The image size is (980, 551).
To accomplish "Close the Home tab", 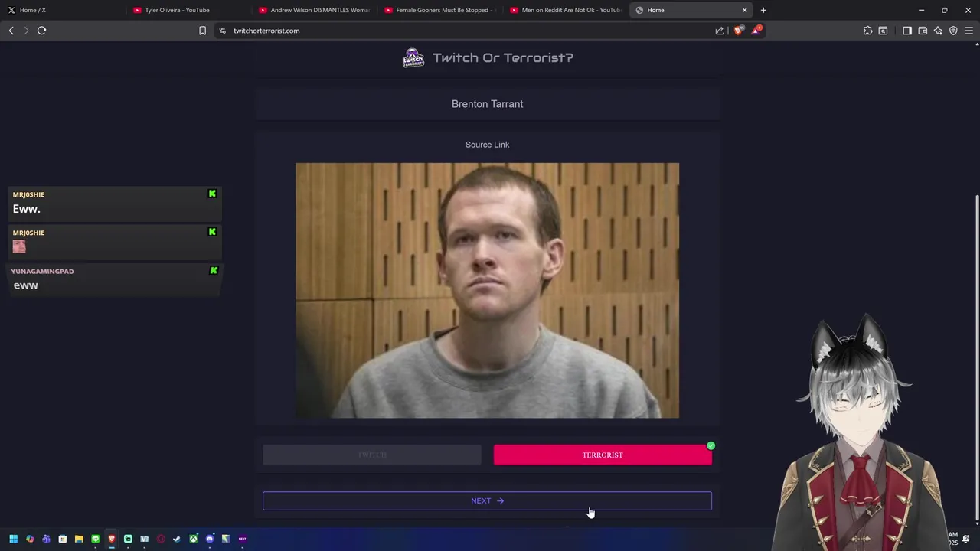I will pyautogui.click(x=744, y=10).
